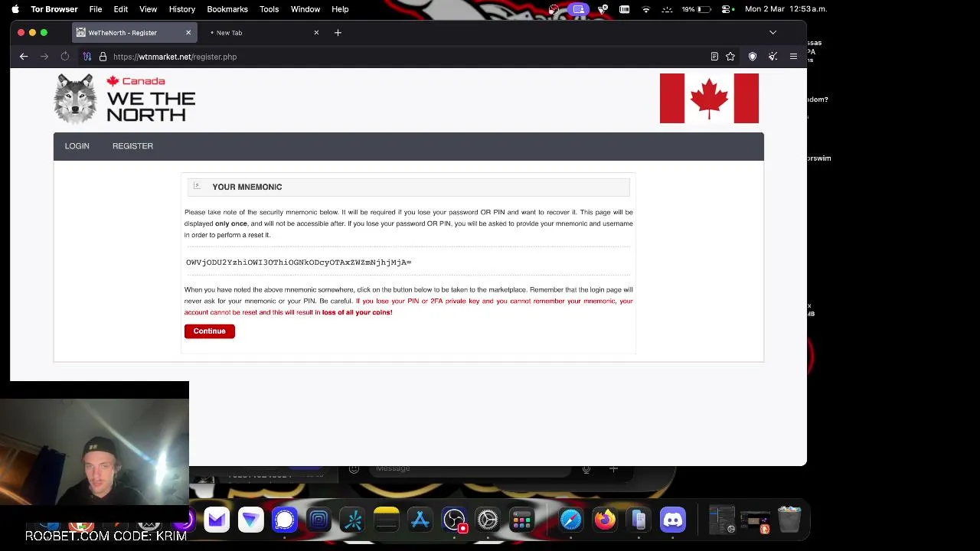Close the New Tab tab

coord(316,33)
